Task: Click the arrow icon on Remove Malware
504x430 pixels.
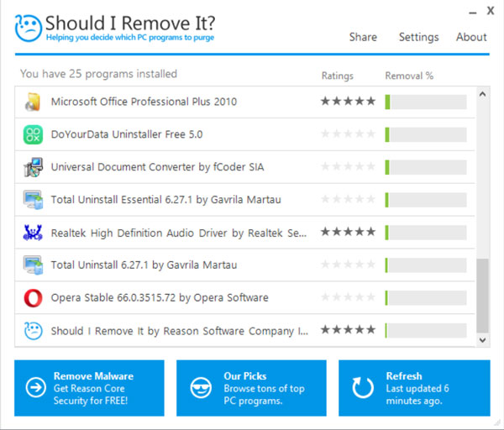Action: coord(35,387)
